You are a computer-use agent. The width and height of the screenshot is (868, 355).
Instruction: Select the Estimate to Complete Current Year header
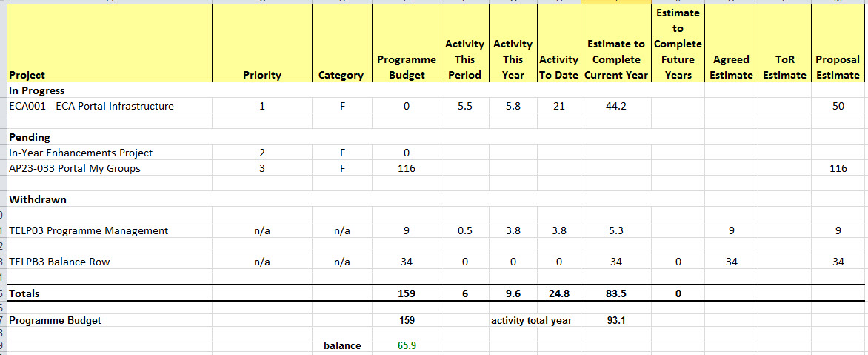pyautogui.click(x=616, y=59)
